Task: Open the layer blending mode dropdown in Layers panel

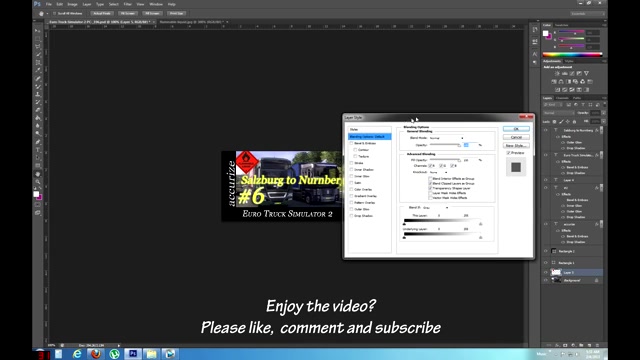Action: click(x=558, y=113)
